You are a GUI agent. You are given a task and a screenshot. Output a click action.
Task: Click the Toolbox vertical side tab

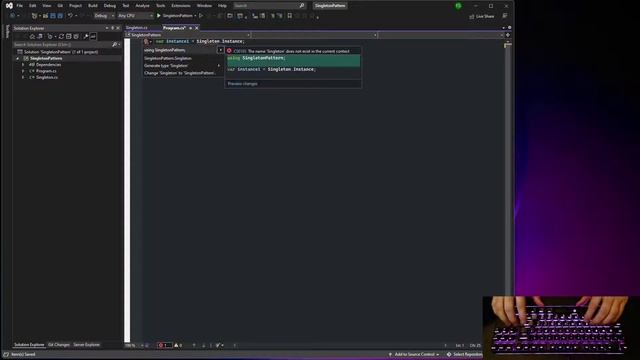7,31
